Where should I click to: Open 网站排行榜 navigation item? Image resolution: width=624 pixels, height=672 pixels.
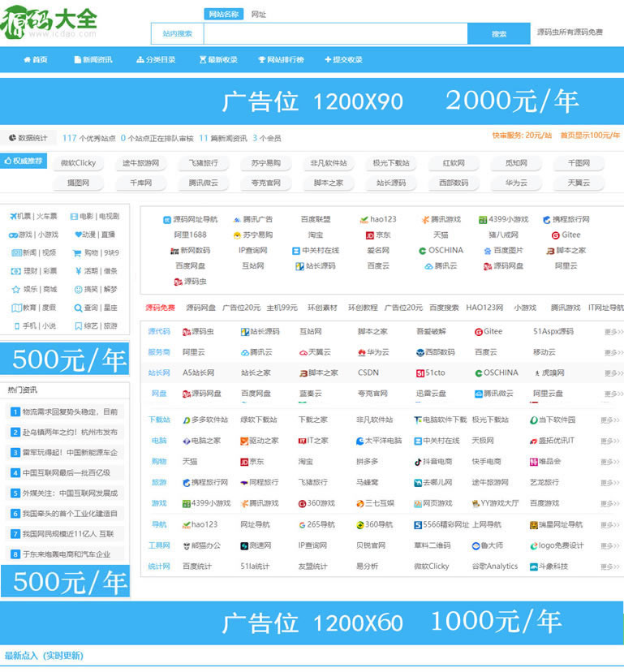[x=281, y=59]
